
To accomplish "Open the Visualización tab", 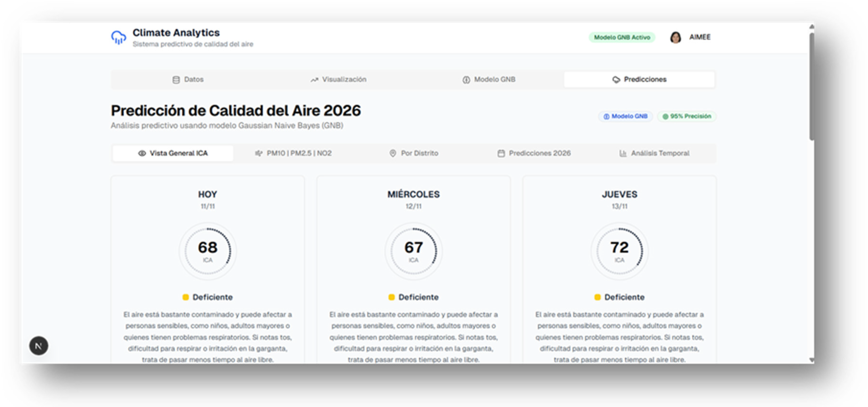I will (x=338, y=80).
